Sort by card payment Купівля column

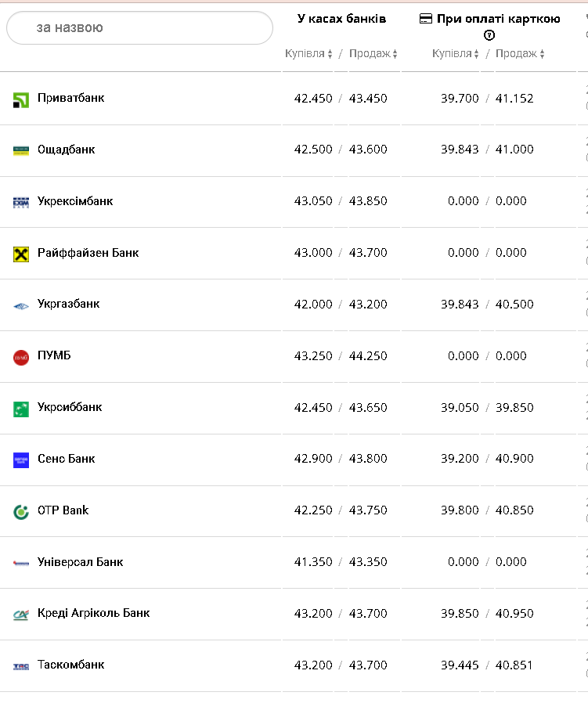click(456, 54)
